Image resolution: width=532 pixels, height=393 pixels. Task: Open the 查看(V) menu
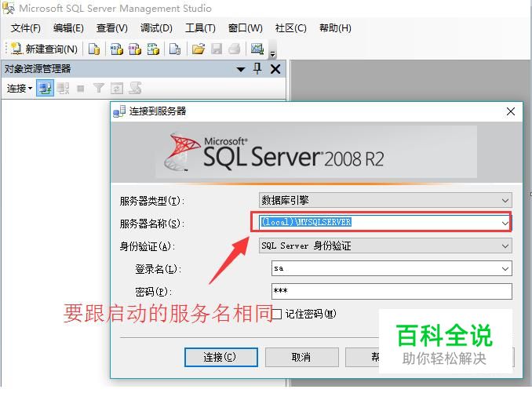pos(112,28)
